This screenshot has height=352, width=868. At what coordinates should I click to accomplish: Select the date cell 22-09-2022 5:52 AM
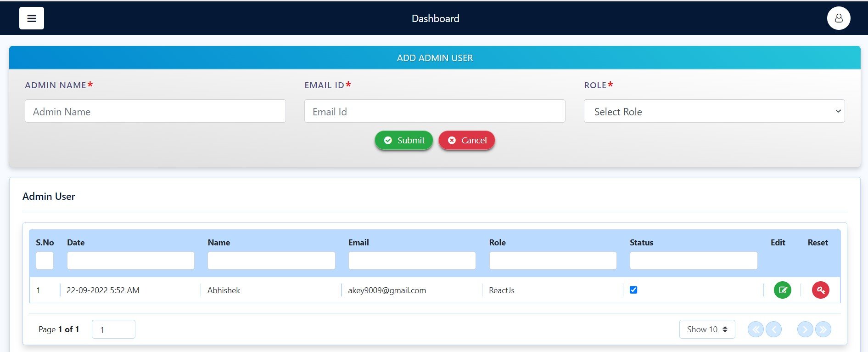click(103, 290)
